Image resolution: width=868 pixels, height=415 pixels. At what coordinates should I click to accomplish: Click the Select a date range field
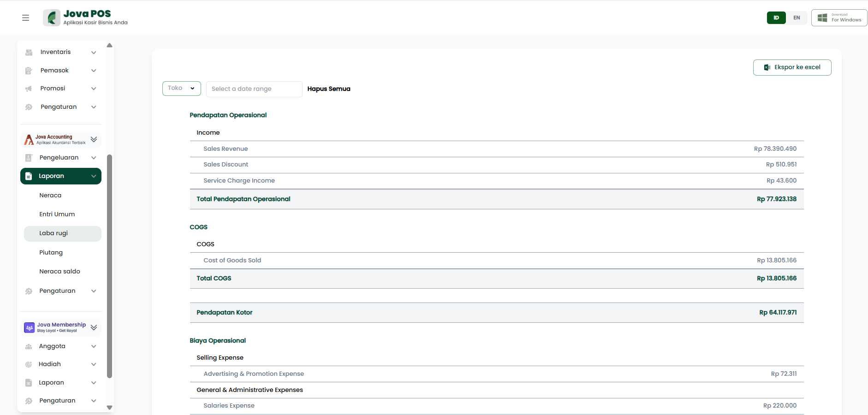tap(254, 89)
